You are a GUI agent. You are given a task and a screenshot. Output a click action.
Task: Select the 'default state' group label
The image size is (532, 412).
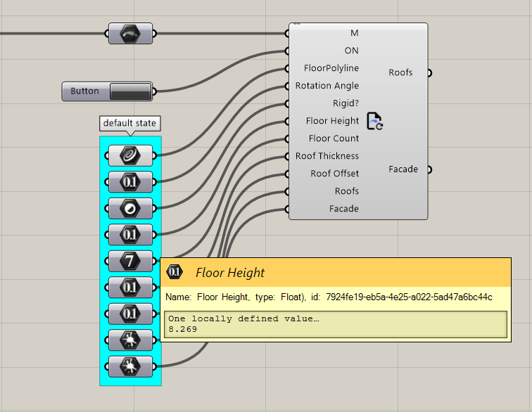[x=129, y=123]
